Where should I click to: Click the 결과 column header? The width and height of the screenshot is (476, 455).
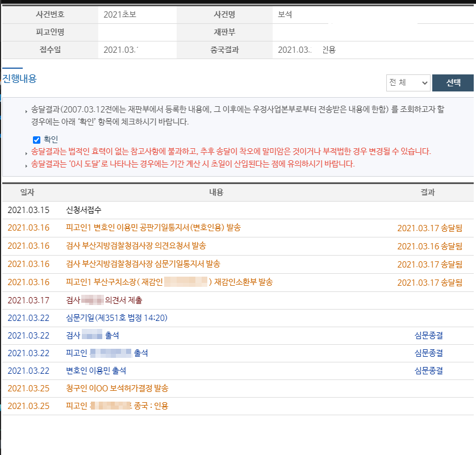pos(428,193)
